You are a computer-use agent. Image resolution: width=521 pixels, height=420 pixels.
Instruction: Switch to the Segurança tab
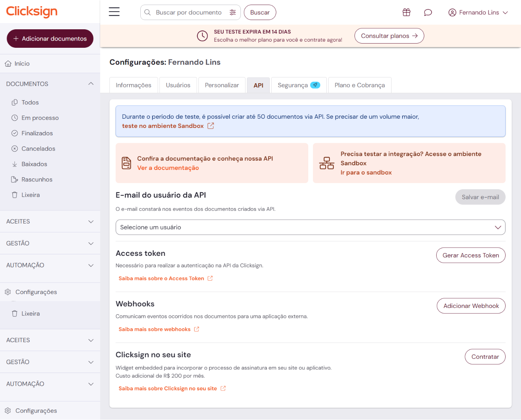pyautogui.click(x=299, y=85)
